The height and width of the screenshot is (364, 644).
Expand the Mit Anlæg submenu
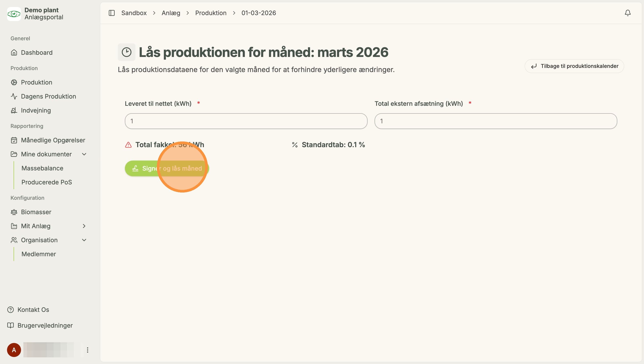tap(84, 226)
